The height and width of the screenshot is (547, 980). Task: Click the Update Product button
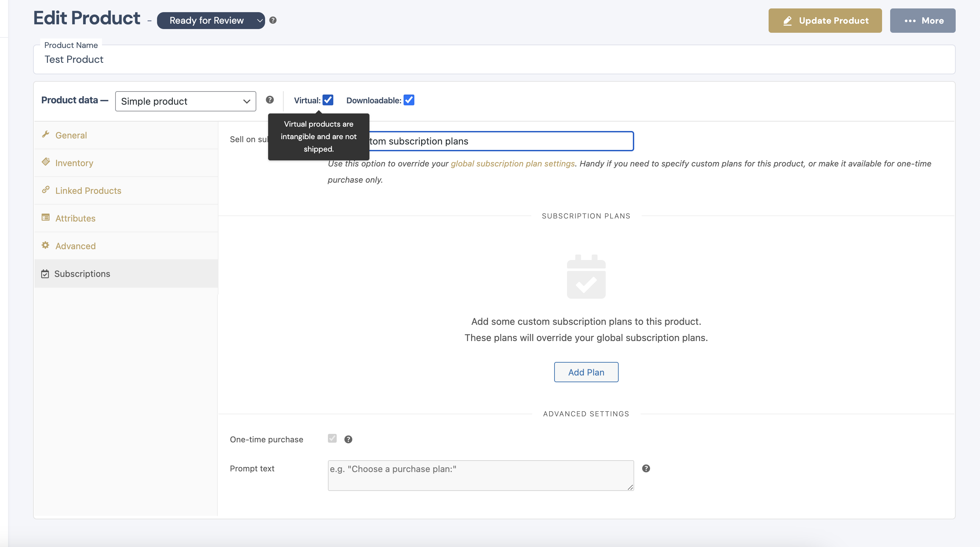tap(825, 21)
